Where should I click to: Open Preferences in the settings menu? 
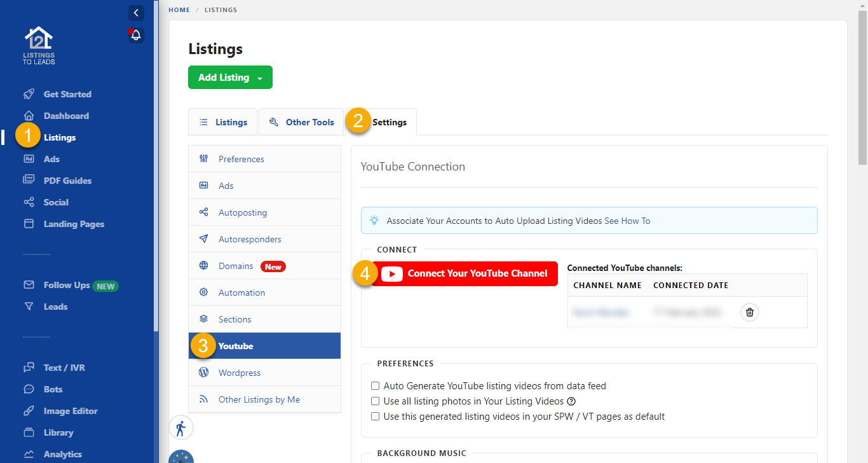point(264,159)
